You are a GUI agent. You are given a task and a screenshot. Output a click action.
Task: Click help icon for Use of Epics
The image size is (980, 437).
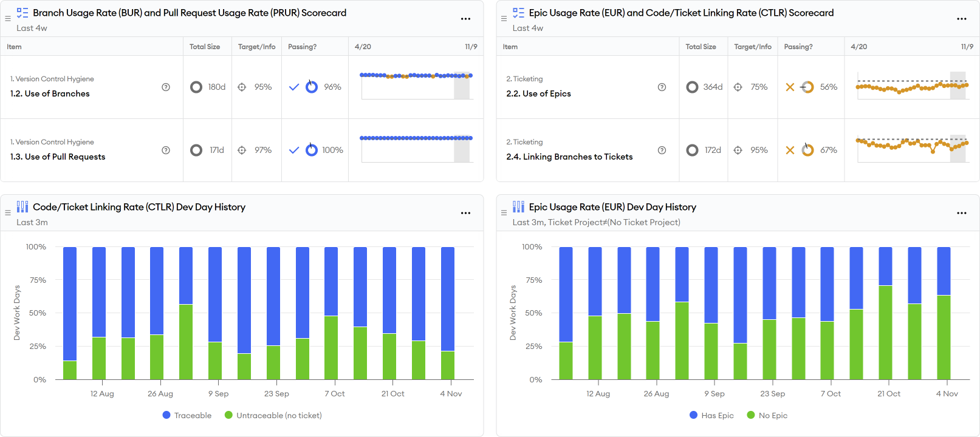(662, 87)
